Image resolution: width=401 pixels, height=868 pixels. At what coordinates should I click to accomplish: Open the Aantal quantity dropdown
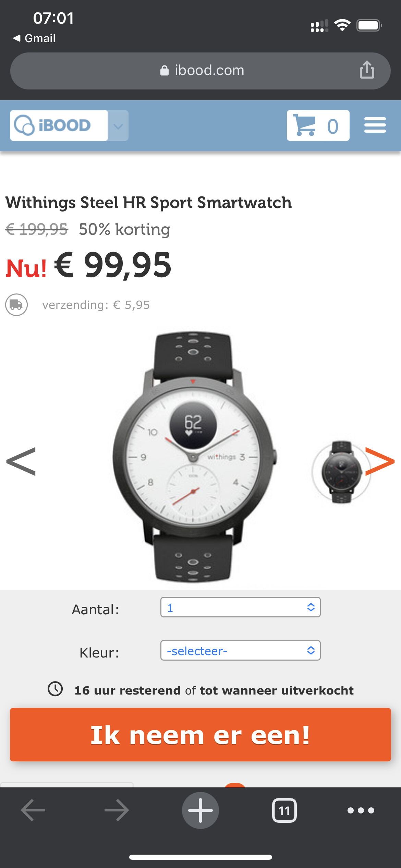pos(241,607)
